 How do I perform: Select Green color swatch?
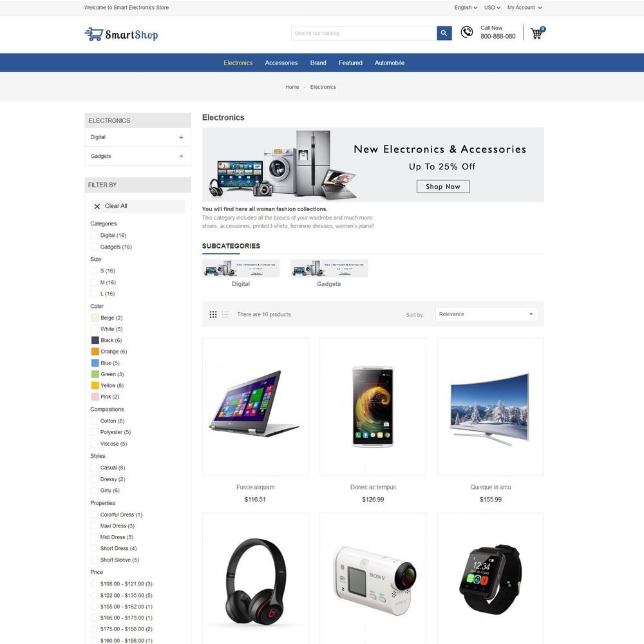pyautogui.click(x=95, y=374)
